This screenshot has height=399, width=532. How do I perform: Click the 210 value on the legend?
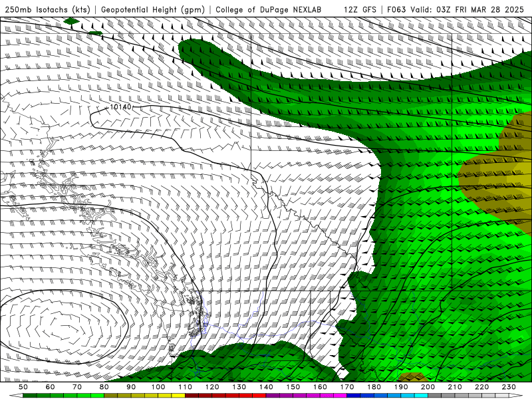click(456, 387)
